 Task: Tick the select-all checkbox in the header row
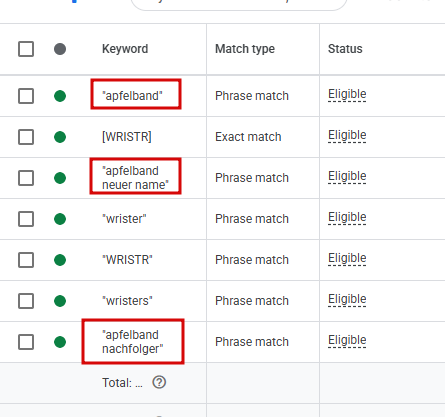pos(26,49)
